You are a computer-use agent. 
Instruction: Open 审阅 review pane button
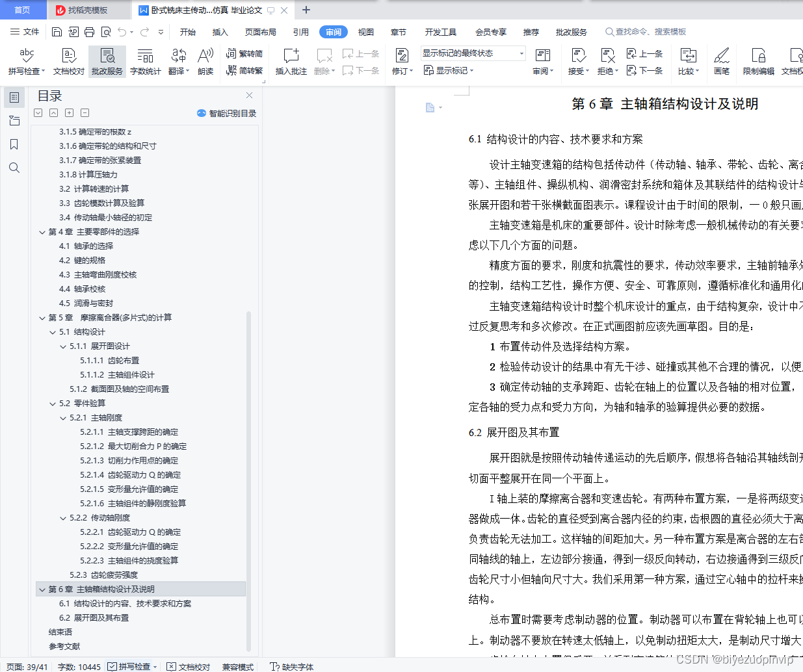[543, 62]
